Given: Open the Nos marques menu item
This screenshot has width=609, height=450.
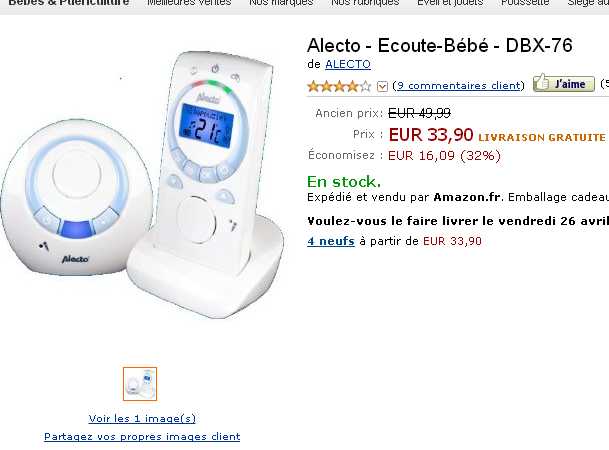Looking at the screenshot, I should tap(281, 3).
